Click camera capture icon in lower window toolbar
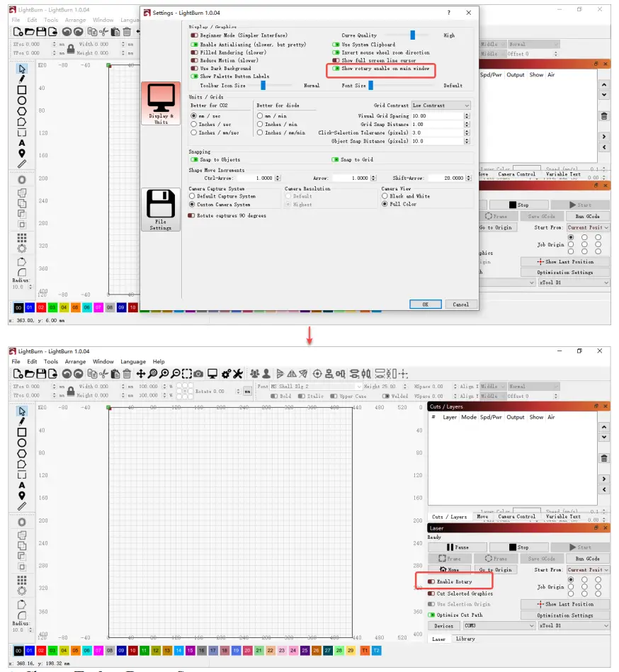The width and height of the screenshot is (619, 672). click(x=198, y=374)
